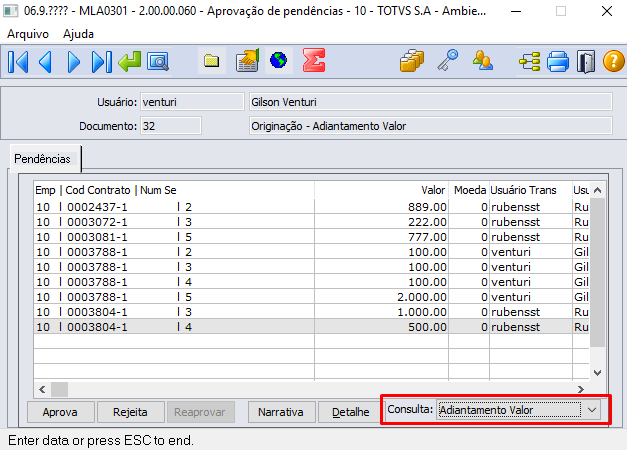Go to first record arrow
Viewport: 627px width, 450px height.
pos(18,62)
